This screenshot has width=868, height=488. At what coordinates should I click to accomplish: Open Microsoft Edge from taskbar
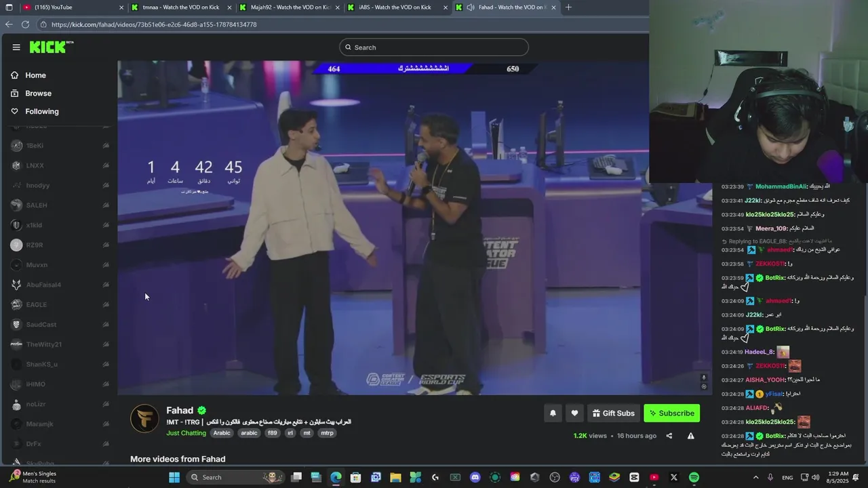(x=336, y=477)
